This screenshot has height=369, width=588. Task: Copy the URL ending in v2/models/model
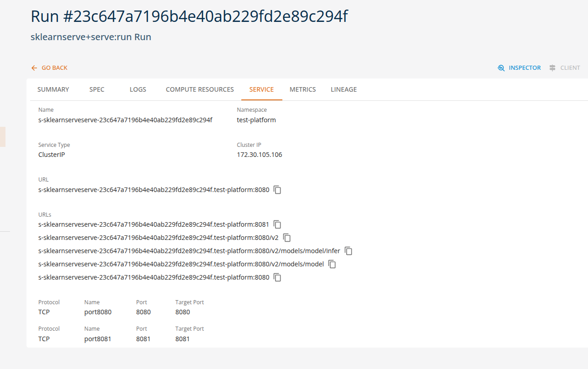coord(332,264)
